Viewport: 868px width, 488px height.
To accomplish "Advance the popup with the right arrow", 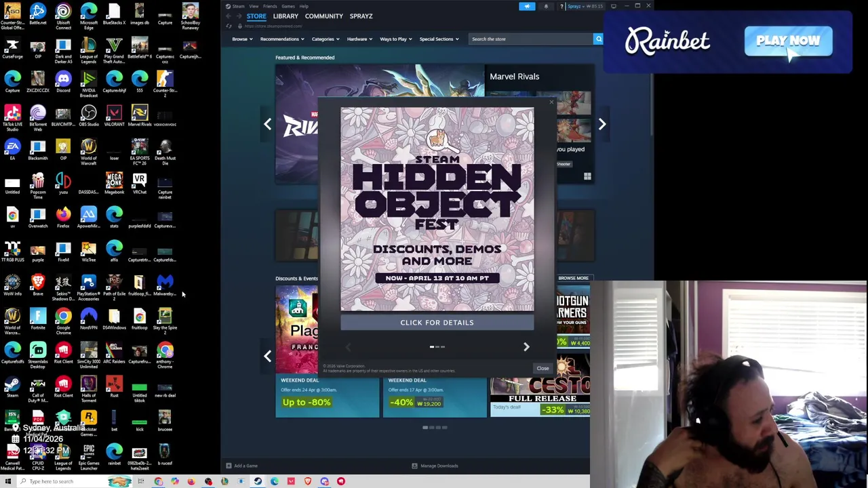I will 526,347.
